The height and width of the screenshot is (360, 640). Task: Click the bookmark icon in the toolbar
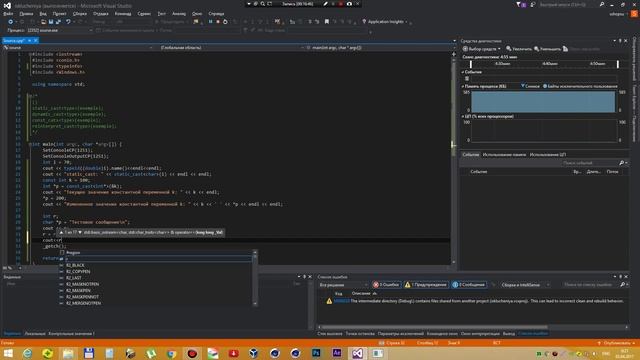pyautogui.click(x=327, y=22)
